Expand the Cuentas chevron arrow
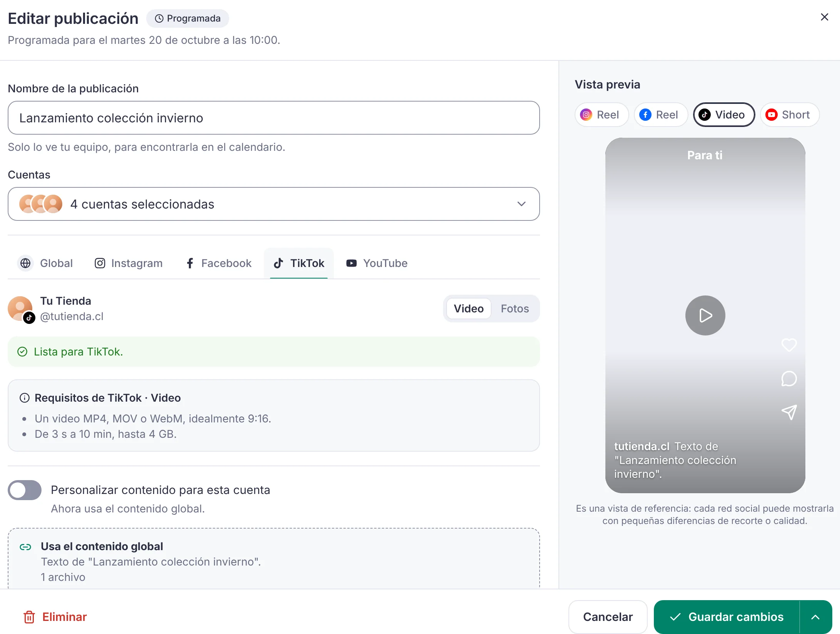The width and height of the screenshot is (840, 634). (521, 204)
